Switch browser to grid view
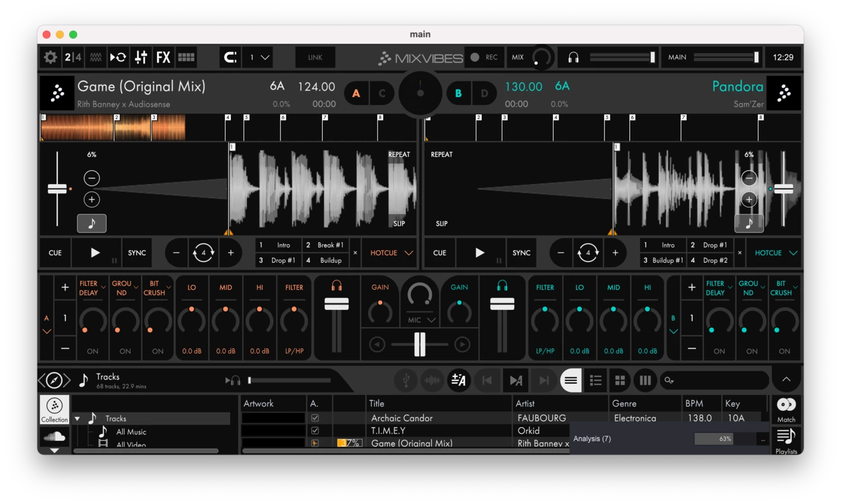The height and width of the screenshot is (504, 841). (620, 381)
